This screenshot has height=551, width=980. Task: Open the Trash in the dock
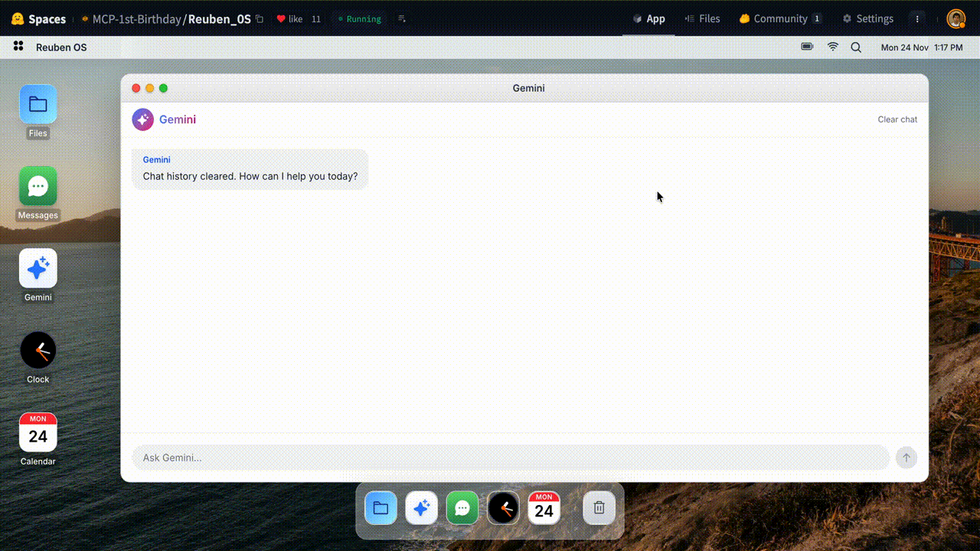(599, 508)
